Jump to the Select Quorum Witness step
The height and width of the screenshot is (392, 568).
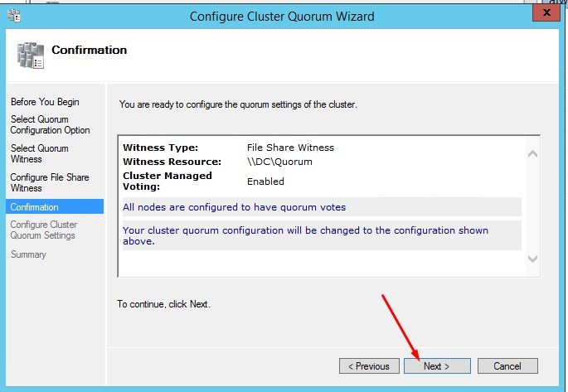(x=40, y=154)
